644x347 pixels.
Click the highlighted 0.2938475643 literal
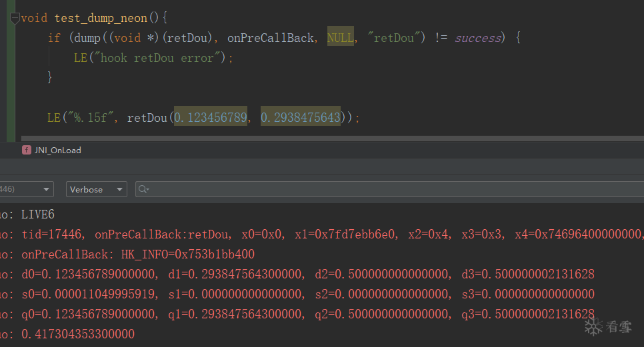(x=300, y=118)
